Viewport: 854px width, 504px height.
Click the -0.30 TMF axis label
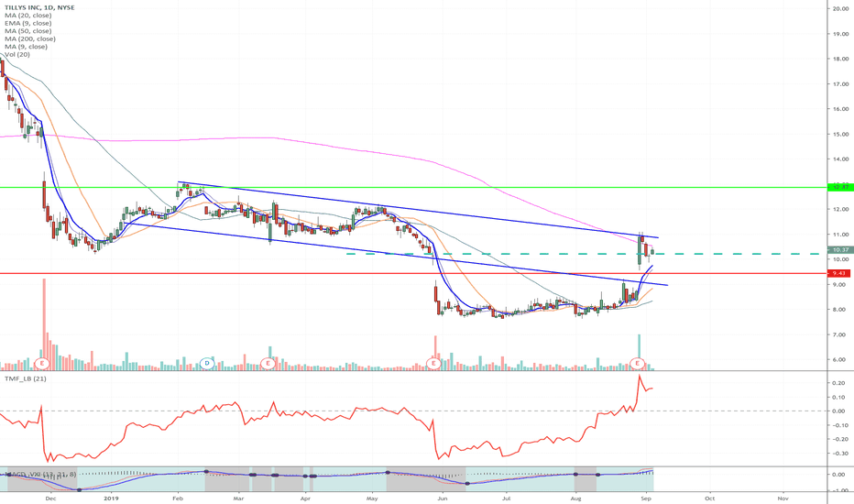pos(838,454)
